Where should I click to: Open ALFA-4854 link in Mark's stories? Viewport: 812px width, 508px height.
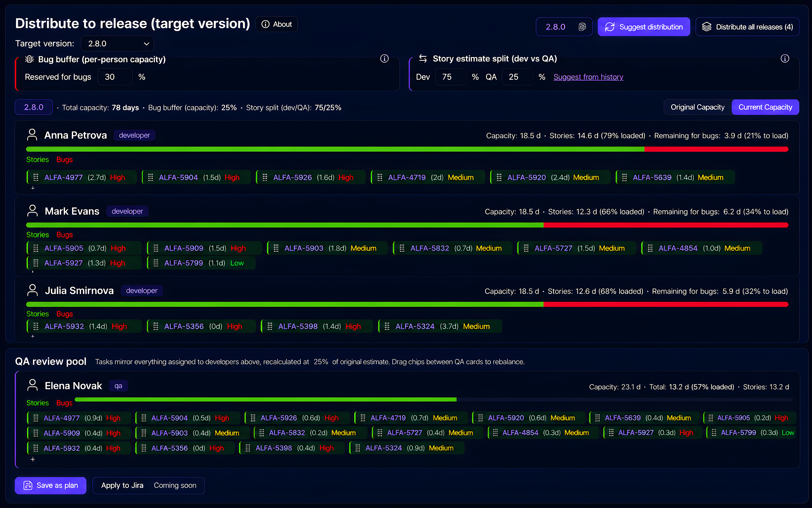point(678,248)
